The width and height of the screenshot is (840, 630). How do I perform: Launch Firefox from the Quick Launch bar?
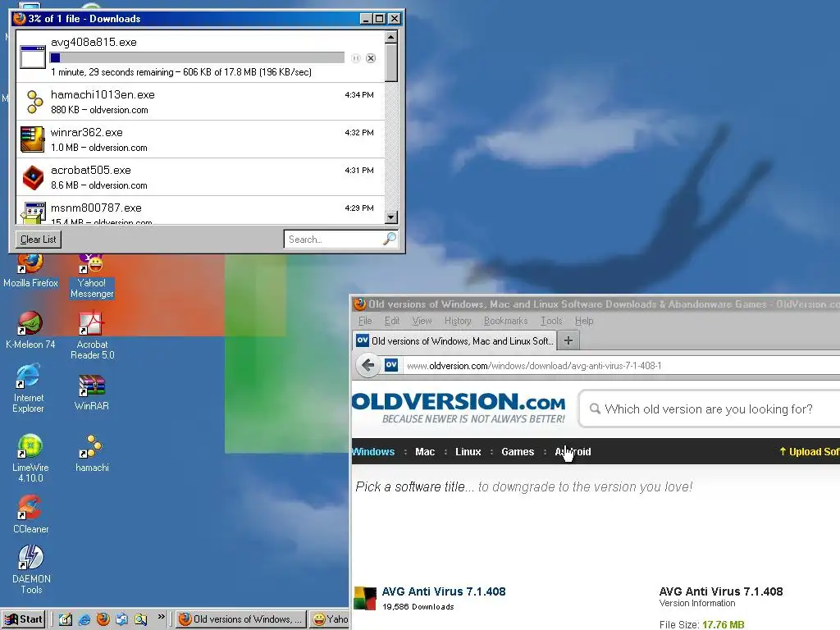click(x=103, y=619)
